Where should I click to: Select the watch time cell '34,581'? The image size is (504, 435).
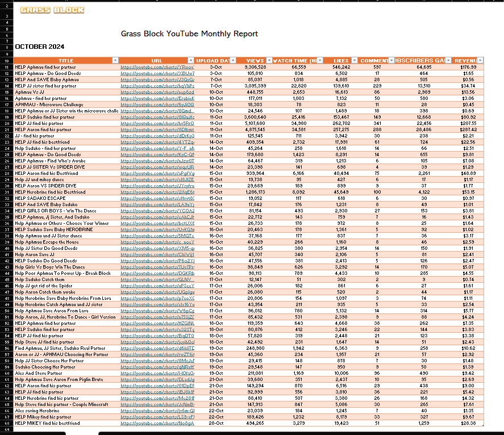pyautogui.click(x=299, y=129)
